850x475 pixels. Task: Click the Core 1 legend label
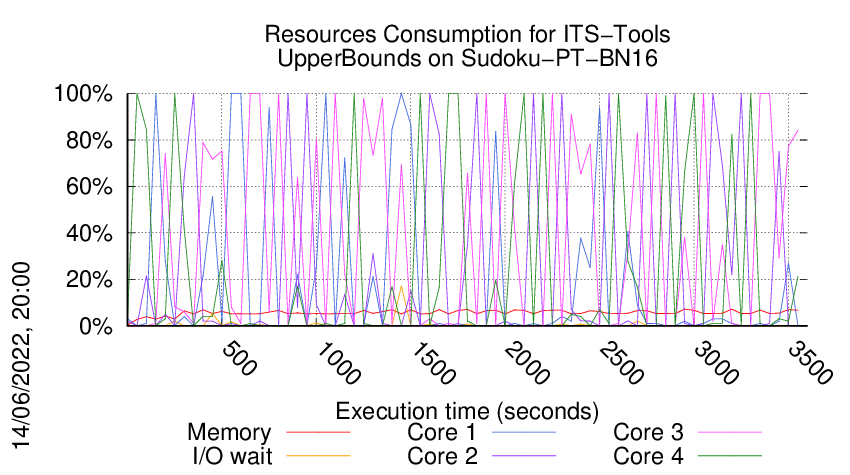442,432
